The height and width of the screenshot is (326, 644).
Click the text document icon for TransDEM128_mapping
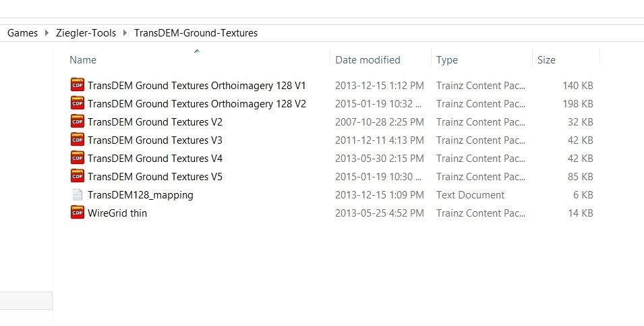pos(77,195)
